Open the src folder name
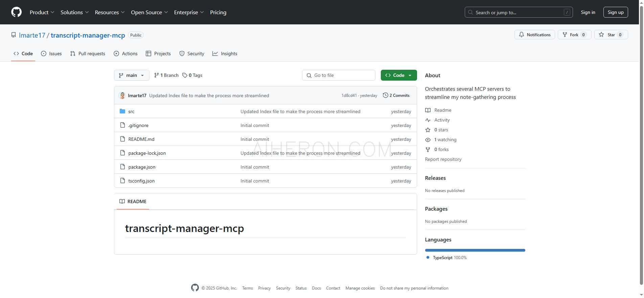The image size is (644, 298). point(131,111)
